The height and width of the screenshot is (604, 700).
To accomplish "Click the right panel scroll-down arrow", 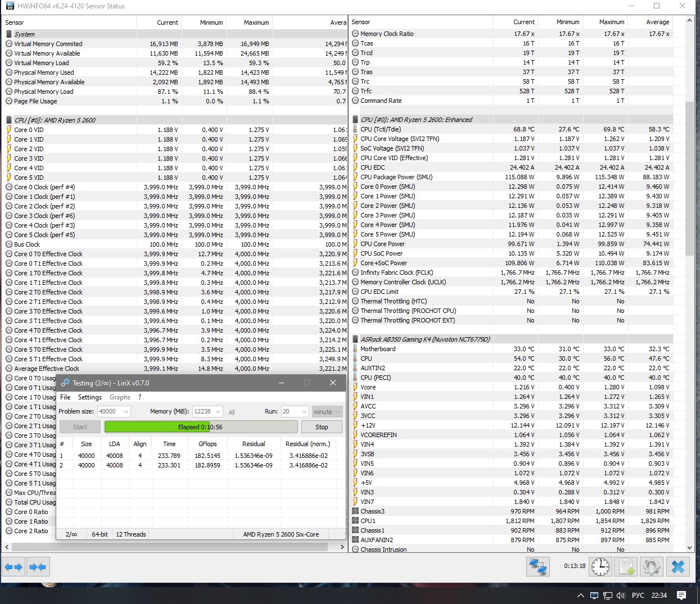I will [x=690, y=548].
